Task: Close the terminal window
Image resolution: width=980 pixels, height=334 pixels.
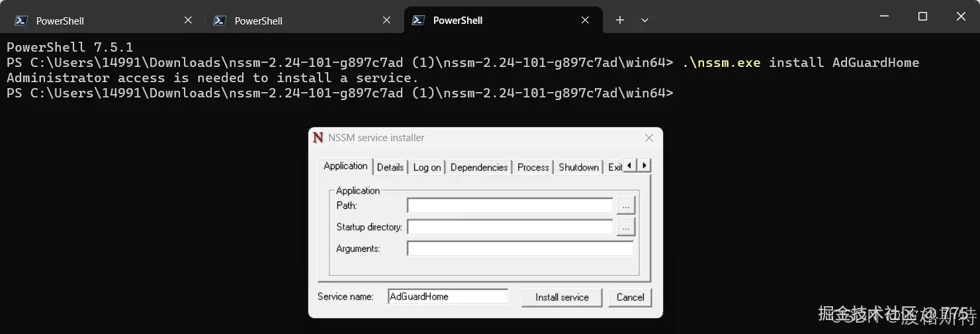Action: 961,17
